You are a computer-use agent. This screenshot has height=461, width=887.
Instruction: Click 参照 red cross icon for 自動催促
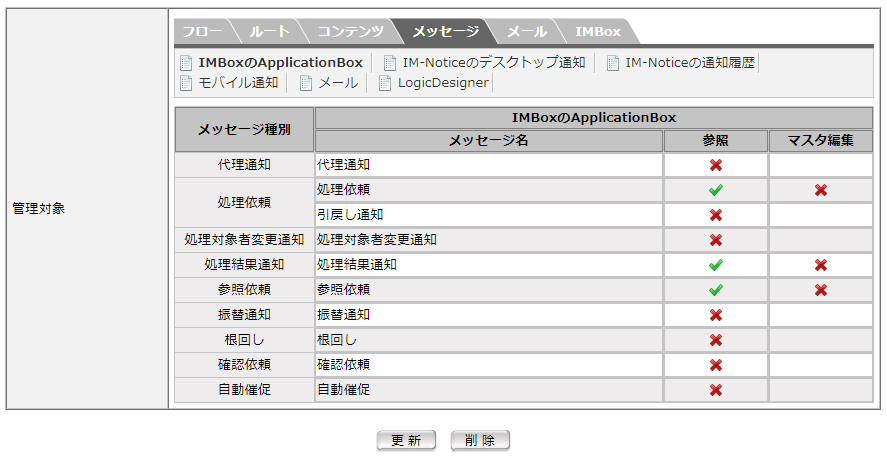[x=716, y=390]
